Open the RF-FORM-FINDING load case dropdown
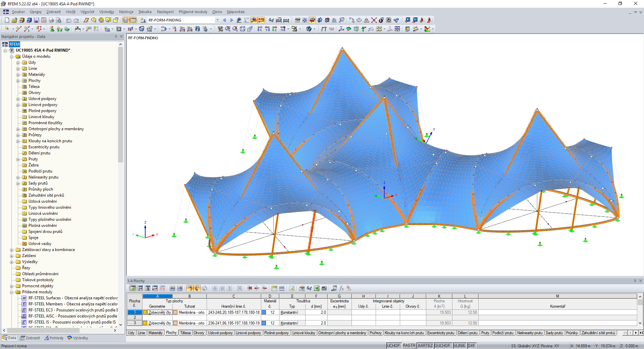This screenshot has width=644, height=349. (x=217, y=20)
